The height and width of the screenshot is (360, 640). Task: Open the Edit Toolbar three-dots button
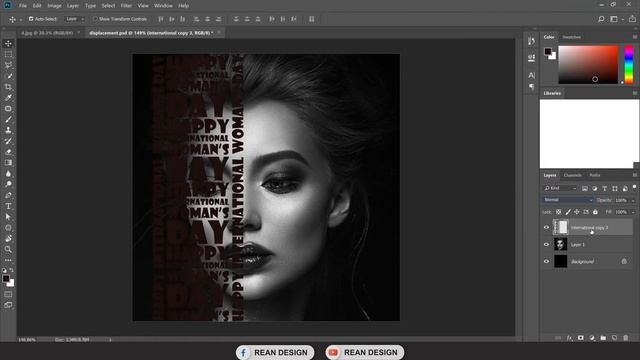tap(8, 260)
